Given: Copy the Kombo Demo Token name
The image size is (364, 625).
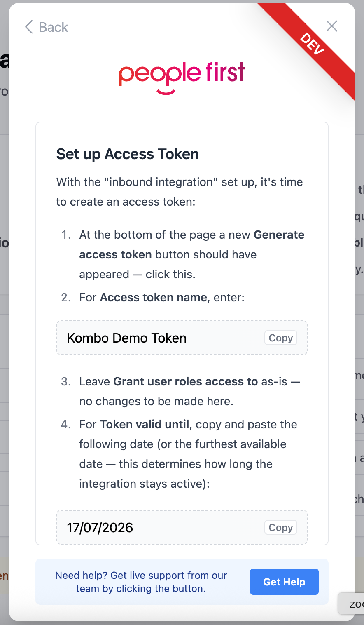Looking at the screenshot, I should (280, 338).
